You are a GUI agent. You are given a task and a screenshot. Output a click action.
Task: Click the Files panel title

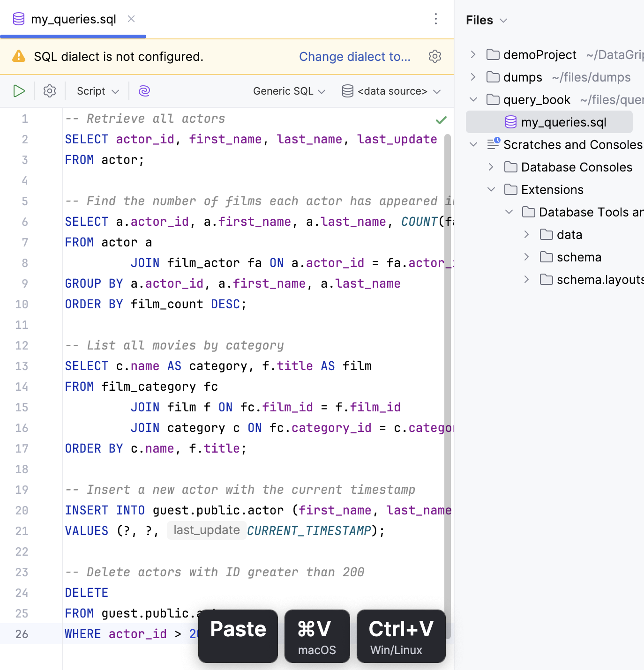click(x=479, y=20)
